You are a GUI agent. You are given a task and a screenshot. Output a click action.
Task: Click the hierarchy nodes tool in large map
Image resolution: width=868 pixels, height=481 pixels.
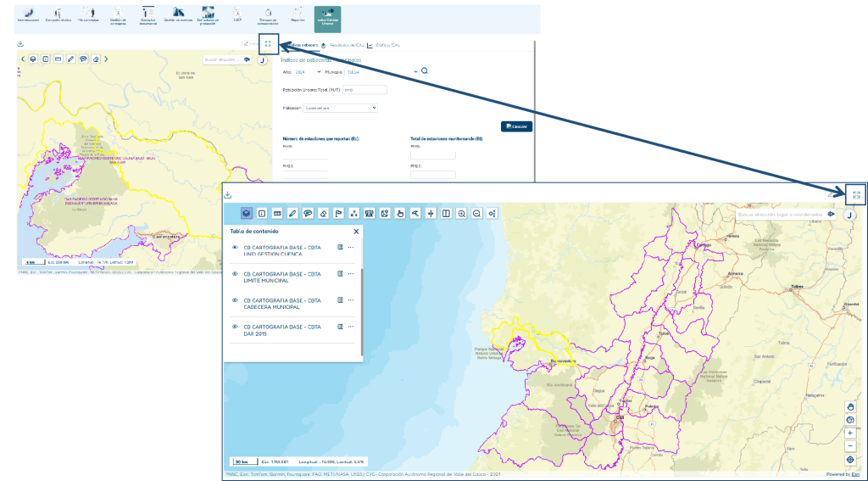pyautogui.click(x=354, y=213)
